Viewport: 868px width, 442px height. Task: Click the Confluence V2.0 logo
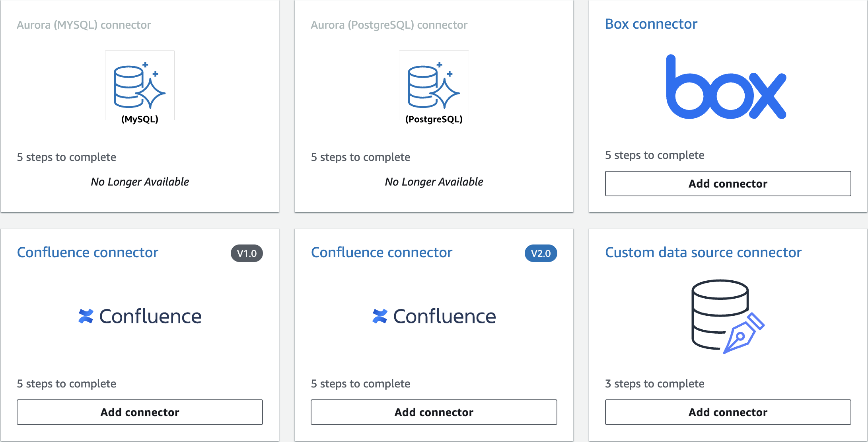(x=434, y=317)
